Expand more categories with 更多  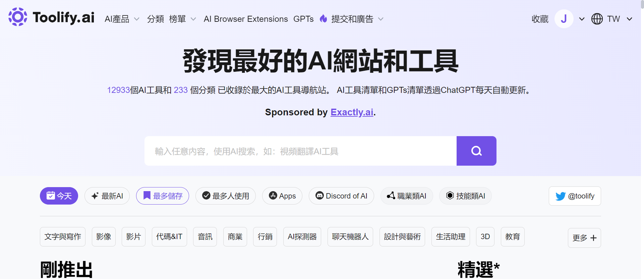point(584,238)
